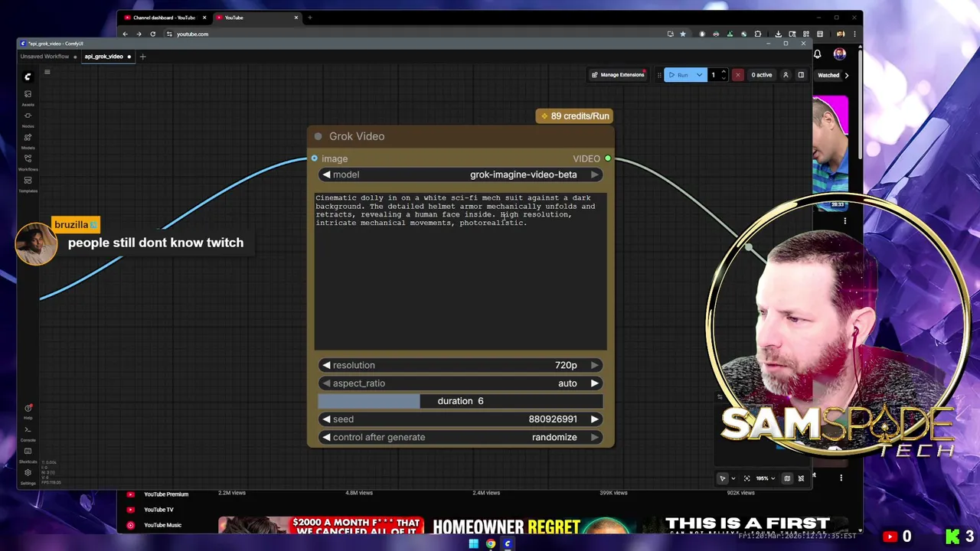This screenshot has height=551, width=980.
Task: Open Chrome in Windows taskbar
Action: 491,544
